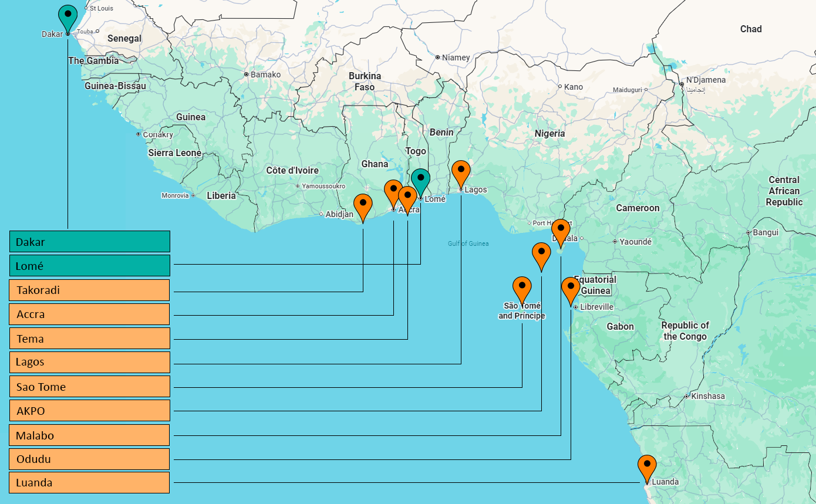This screenshot has width=816, height=504.
Task: Select the orange pin near São Tomé and Príncipe
Action: (x=522, y=287)
